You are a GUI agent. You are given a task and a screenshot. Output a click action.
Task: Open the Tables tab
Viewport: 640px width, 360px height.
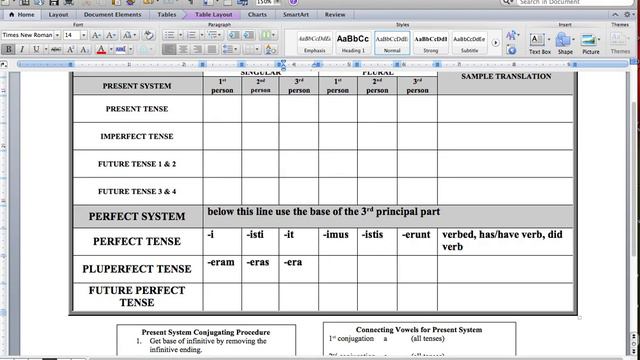pos(167,14)
